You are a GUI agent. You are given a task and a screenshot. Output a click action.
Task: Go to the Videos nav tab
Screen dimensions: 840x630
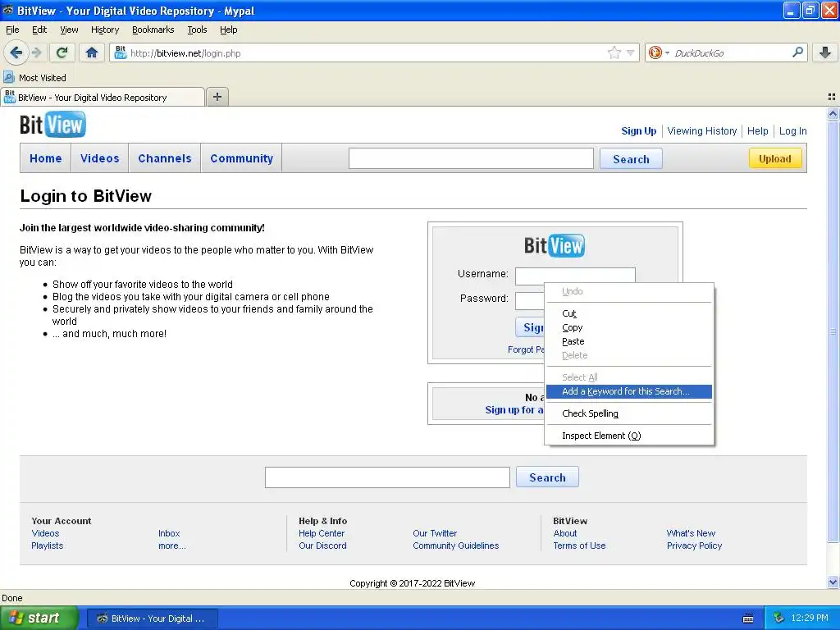tap(99, 158)
